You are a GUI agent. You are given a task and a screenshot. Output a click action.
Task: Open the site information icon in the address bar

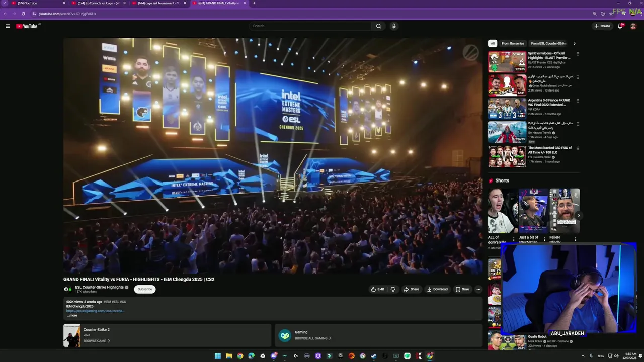pos(34,14)
